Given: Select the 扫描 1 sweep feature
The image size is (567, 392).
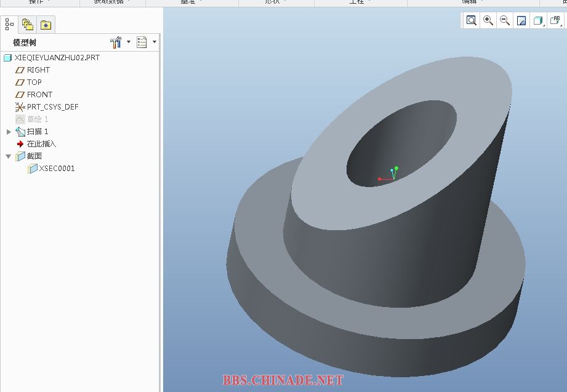Looking at the screenshot, I should [x=32, y=131].
